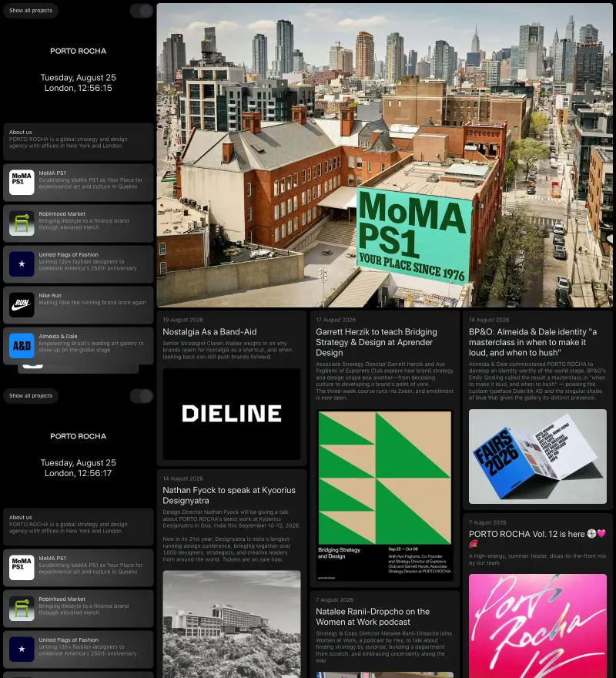The width and height of the screenshot is (616, 678).
Task: Click the 'London, 12:56:15' clock text
Action: point(79,88)
